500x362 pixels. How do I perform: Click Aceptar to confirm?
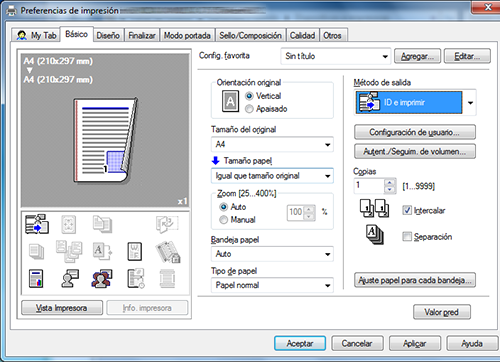click(300, 343)
